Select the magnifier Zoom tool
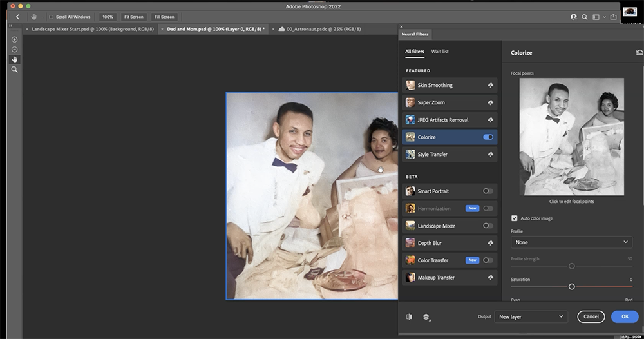Screen dimensions: 644x339 click(14, 70)
